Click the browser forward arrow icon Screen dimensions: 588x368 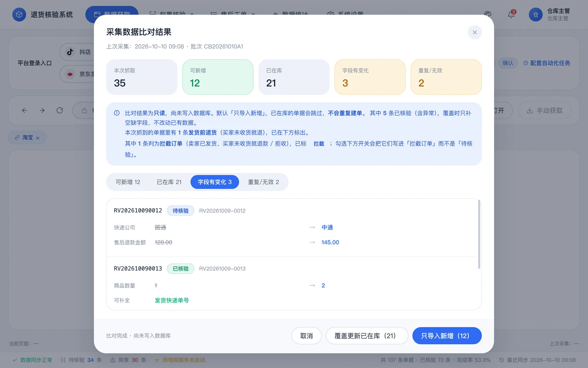[42, 110]
